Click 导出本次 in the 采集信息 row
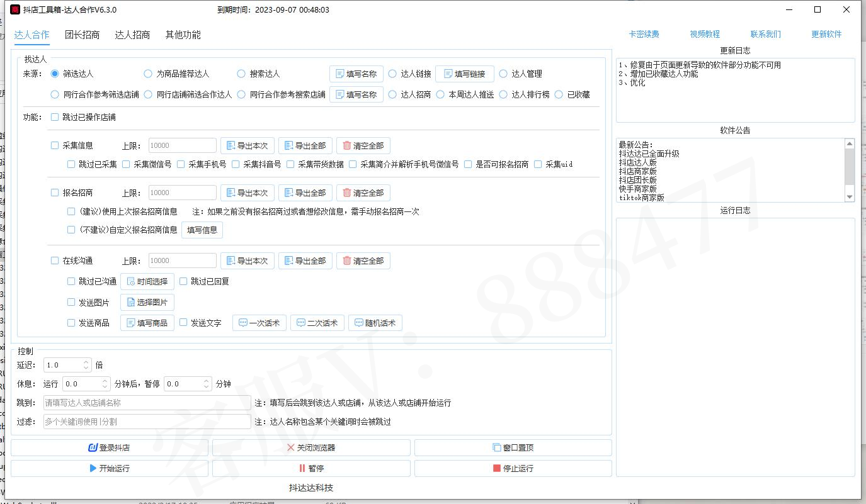The width and height of the screenshot is (866, 504). (247, 145)
